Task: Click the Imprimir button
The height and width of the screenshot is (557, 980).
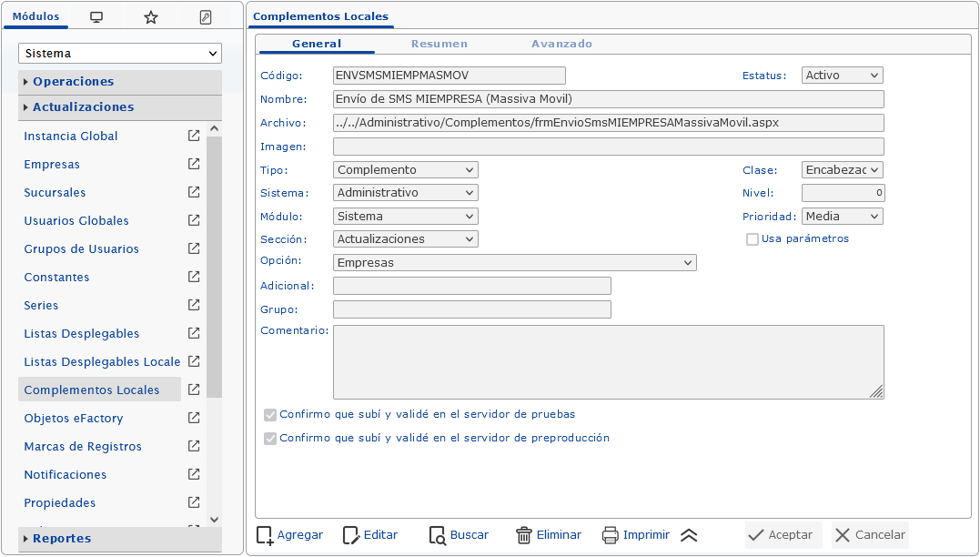Action: click(x=636, y=535)
